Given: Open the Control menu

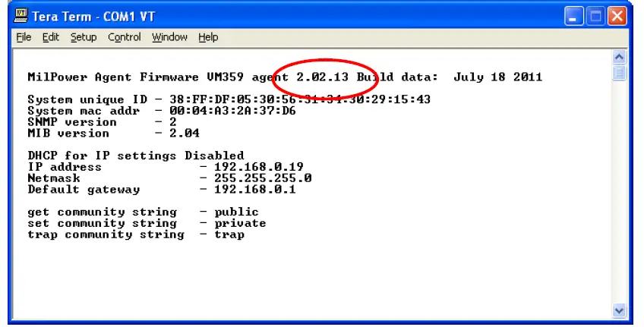Looking at the screenshot, I should click(124, 37).
